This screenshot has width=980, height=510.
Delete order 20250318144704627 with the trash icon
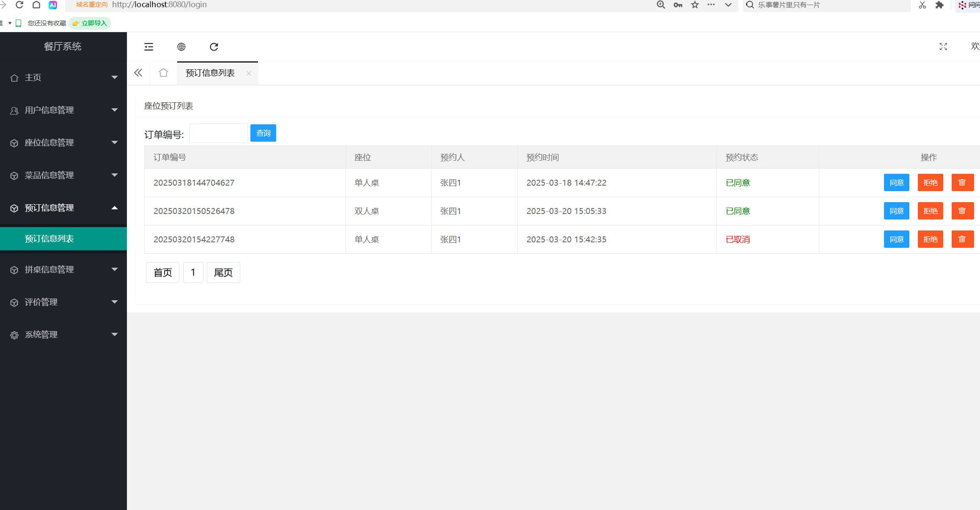[x=962, y=183]
